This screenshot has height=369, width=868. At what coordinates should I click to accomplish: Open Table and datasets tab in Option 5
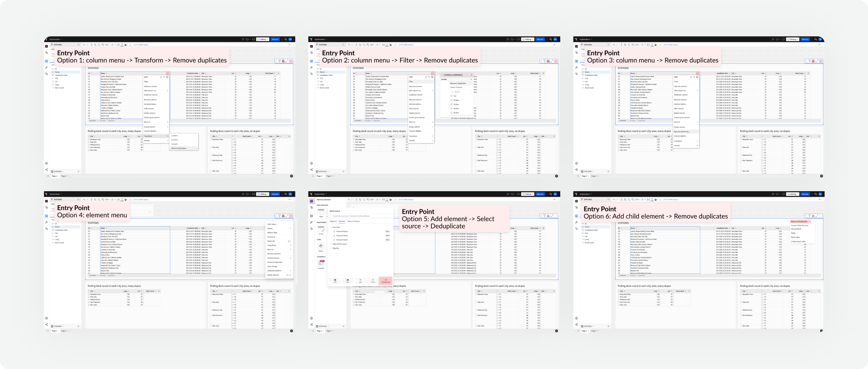click(353, 221)
